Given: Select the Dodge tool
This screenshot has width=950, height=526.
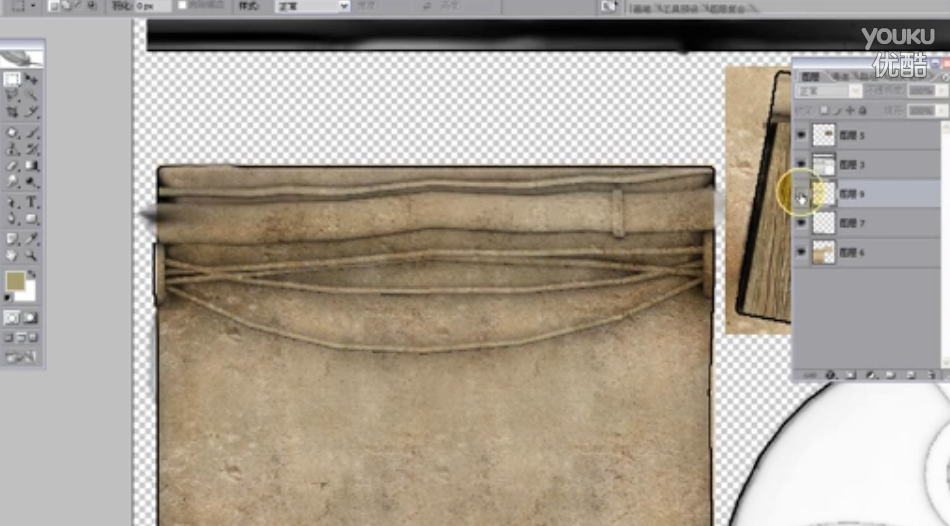Looking at the screenshot, I should tap(32, 181).
